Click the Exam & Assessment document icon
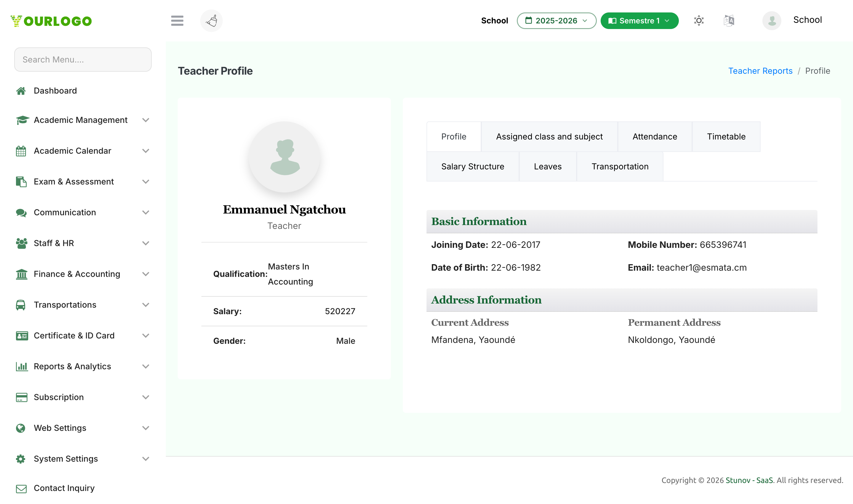The image size is (853, 504). 21,182
